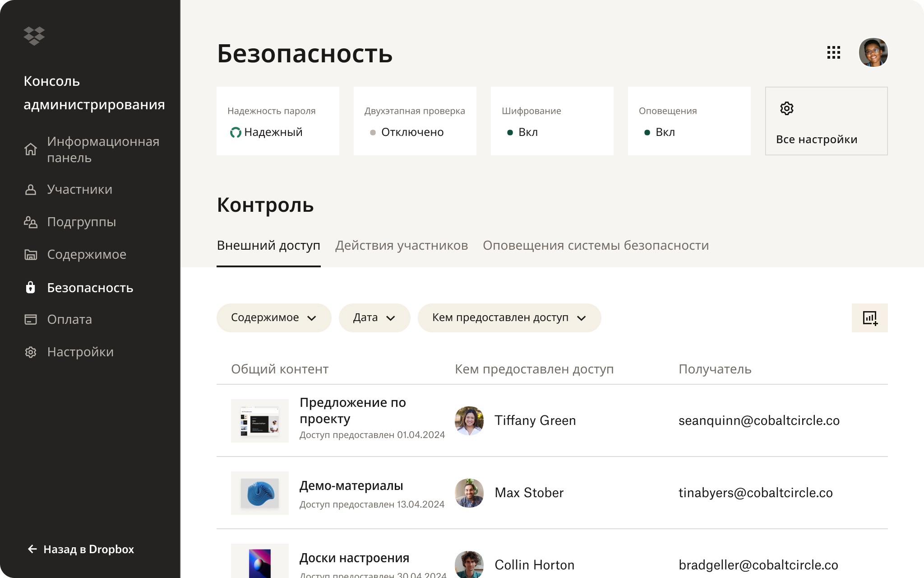Click the back arrow icon near Назад в Dropbox
The width and height of the screenshot is (924, 578).
pos(32,549)
